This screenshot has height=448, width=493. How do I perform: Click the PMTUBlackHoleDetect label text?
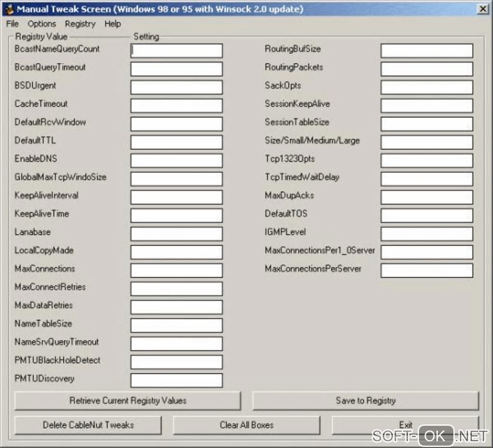pyautogui.click(x=57, y=361)
